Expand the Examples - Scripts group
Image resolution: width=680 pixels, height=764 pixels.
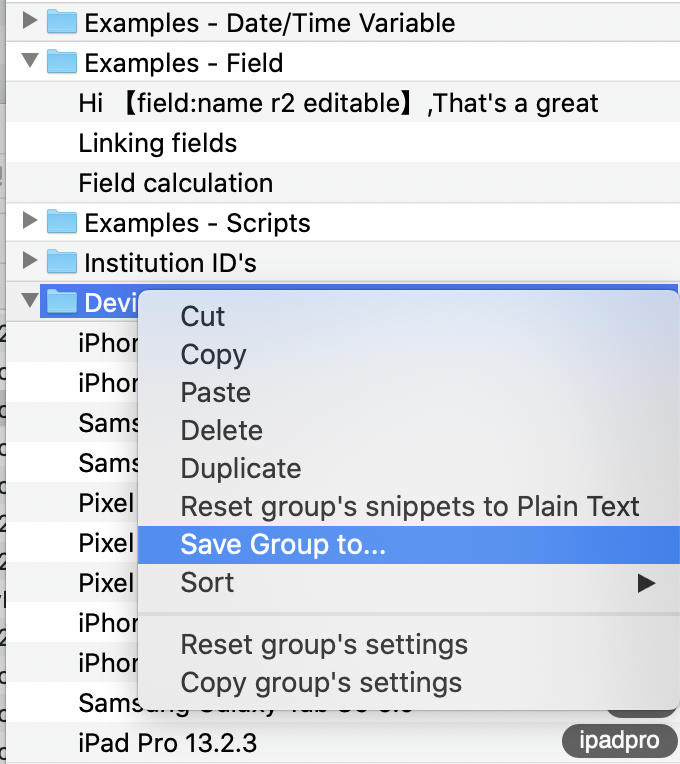point(30,220)
